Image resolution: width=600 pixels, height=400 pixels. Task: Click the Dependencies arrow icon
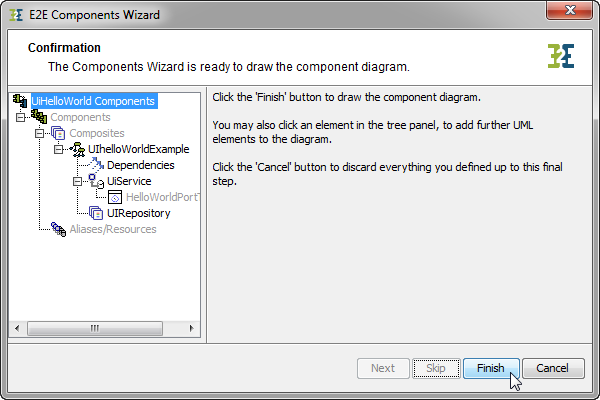tap(97, 165)
